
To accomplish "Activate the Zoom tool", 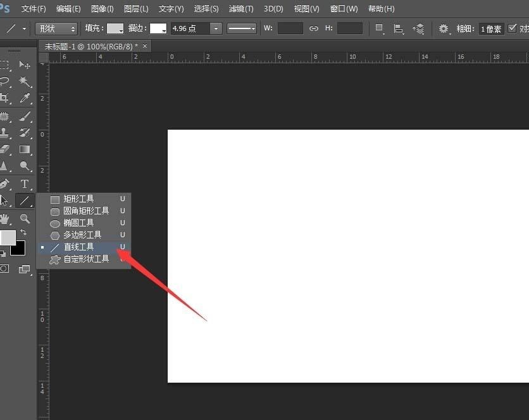I will click(25, 218).
